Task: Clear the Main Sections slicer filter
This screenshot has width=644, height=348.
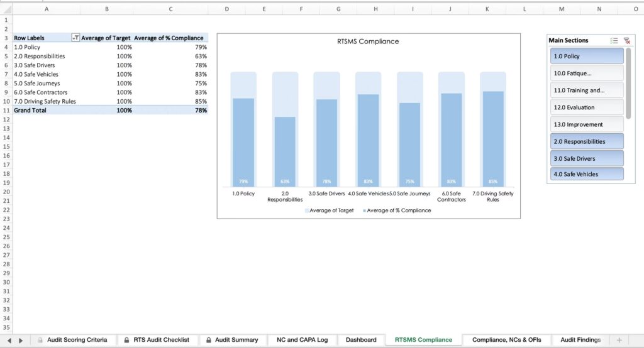Action: tap(626, 41)
